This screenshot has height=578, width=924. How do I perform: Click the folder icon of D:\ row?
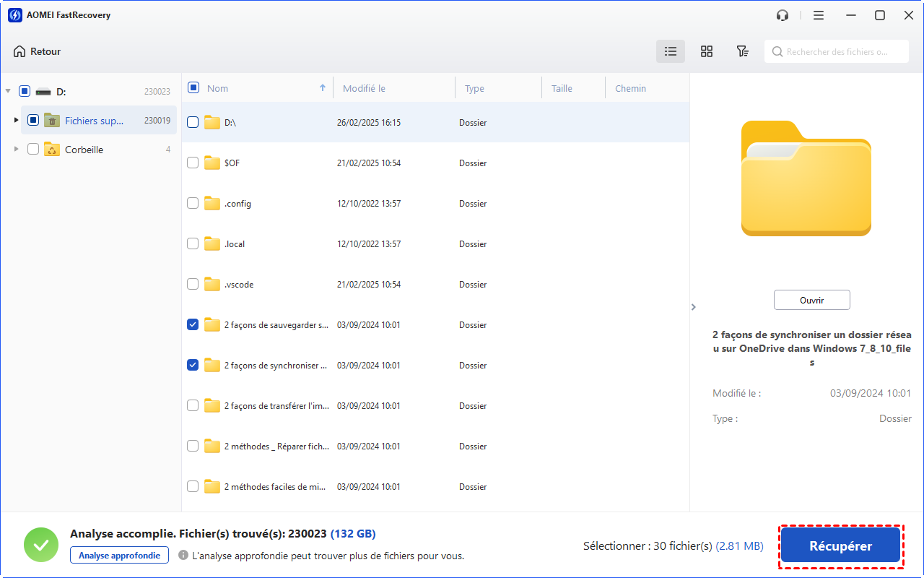(212, 123)
